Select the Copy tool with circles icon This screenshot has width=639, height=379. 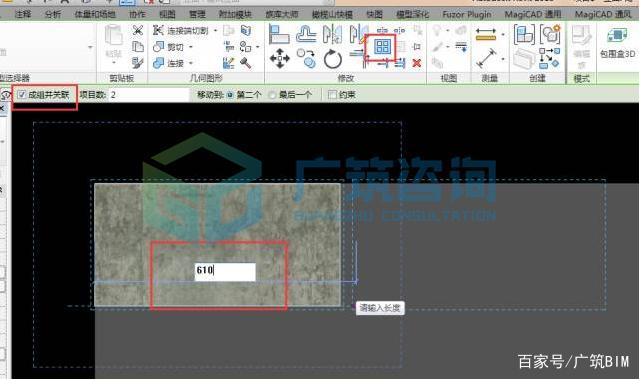click(306, 59)
